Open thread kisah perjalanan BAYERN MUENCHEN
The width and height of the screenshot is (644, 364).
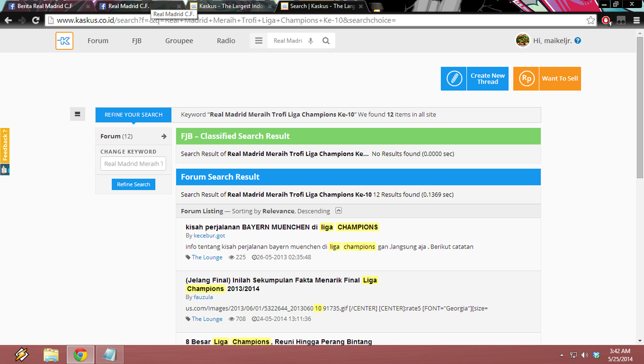click(x=282, y=227)
